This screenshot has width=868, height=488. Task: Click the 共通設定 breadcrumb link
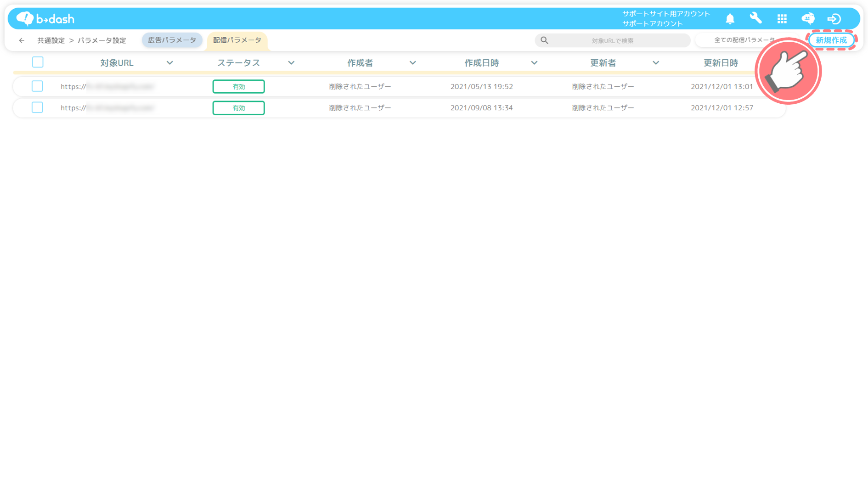click(51, 40)
